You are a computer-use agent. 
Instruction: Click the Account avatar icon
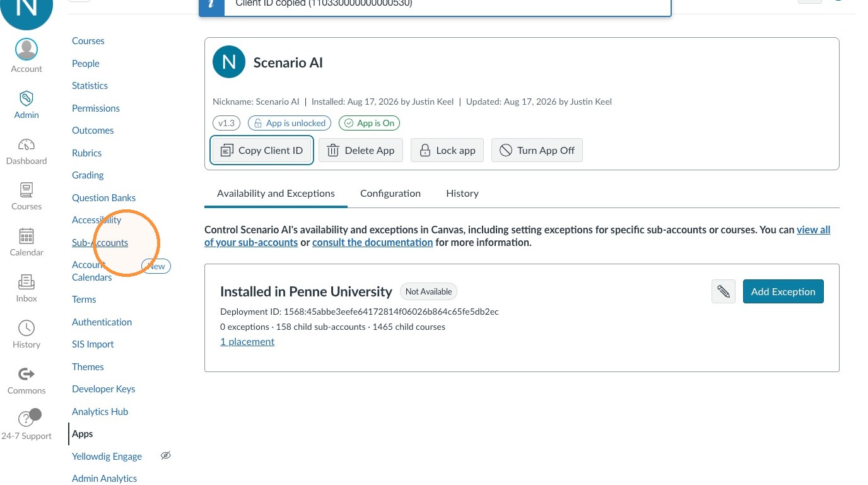click(26, 50)
